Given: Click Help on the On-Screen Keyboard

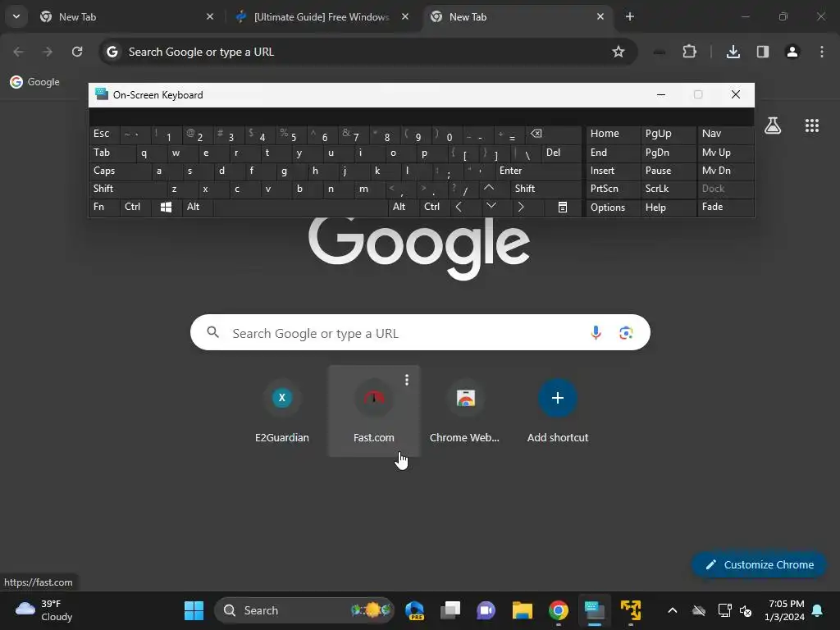Looking at the screenshot, I should tap(668, 208).
